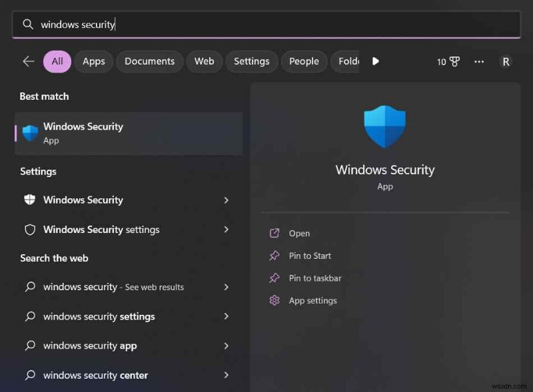Click windows security - See web results
Viewport: 533px width, 392px height.
111,287
